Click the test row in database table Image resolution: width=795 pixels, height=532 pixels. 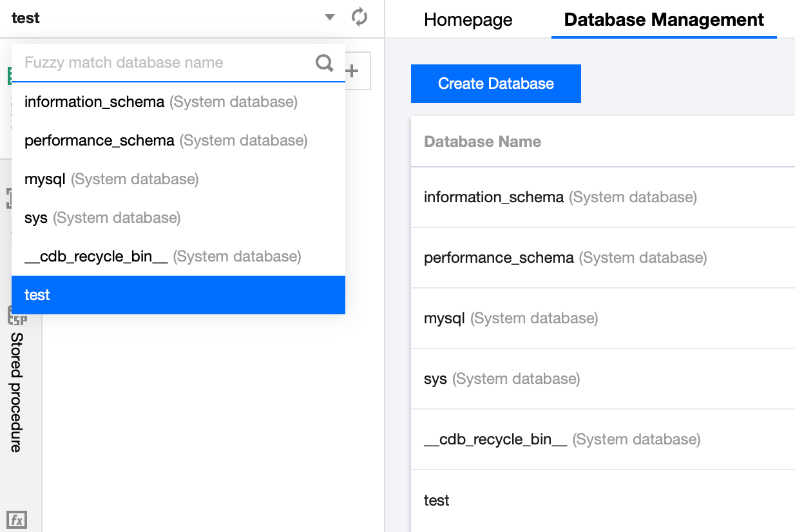click(437, 500)
